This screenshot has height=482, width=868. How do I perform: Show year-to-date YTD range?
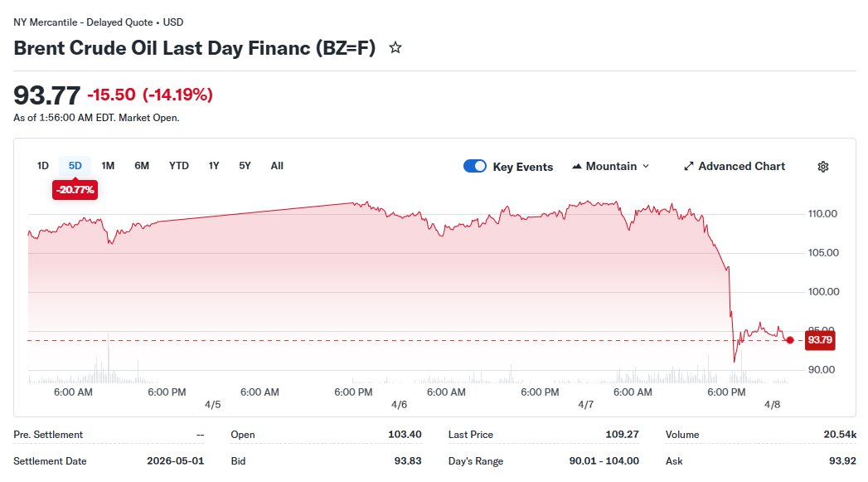[179, 166]
